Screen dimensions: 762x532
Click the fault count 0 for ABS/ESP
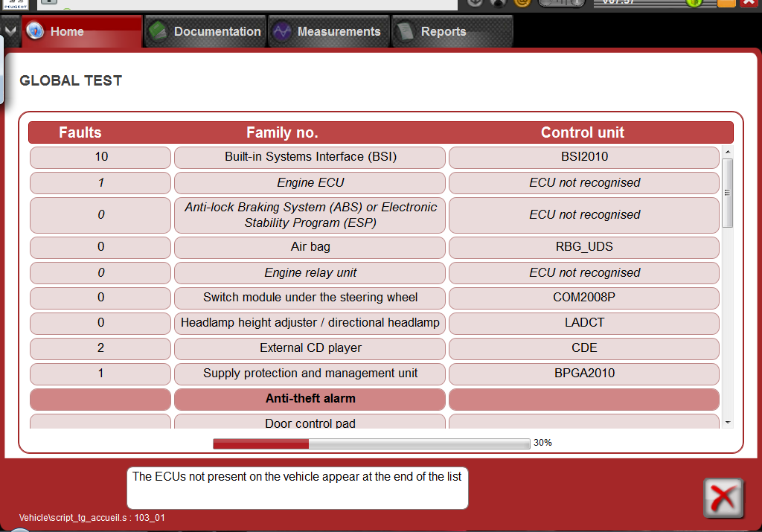click(100, 215)
